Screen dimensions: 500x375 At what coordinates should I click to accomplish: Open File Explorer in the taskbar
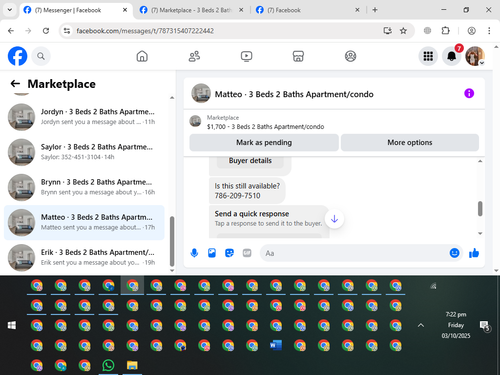click(x=132, y=365)
